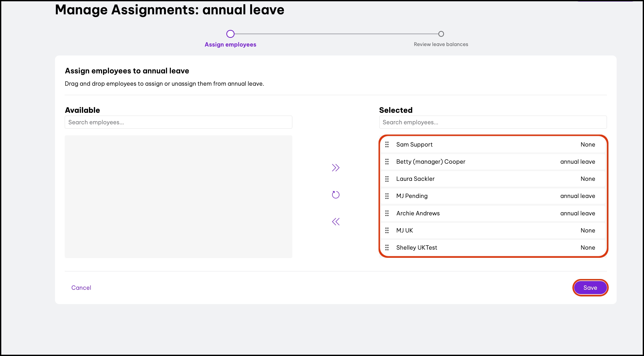Screen dimensions: 644x356
Task: Grab drag handle beside Laura Sackler
Action: (387, 179)
